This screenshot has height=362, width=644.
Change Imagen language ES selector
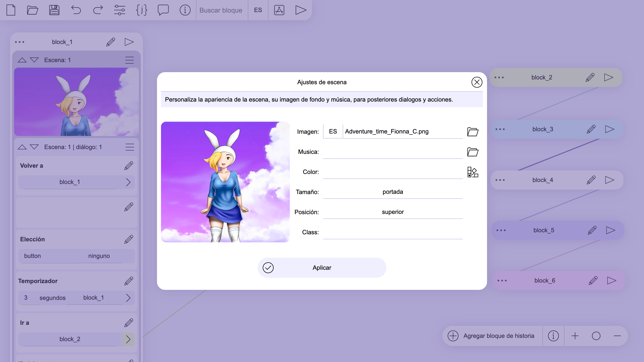[x=333, y=131]
